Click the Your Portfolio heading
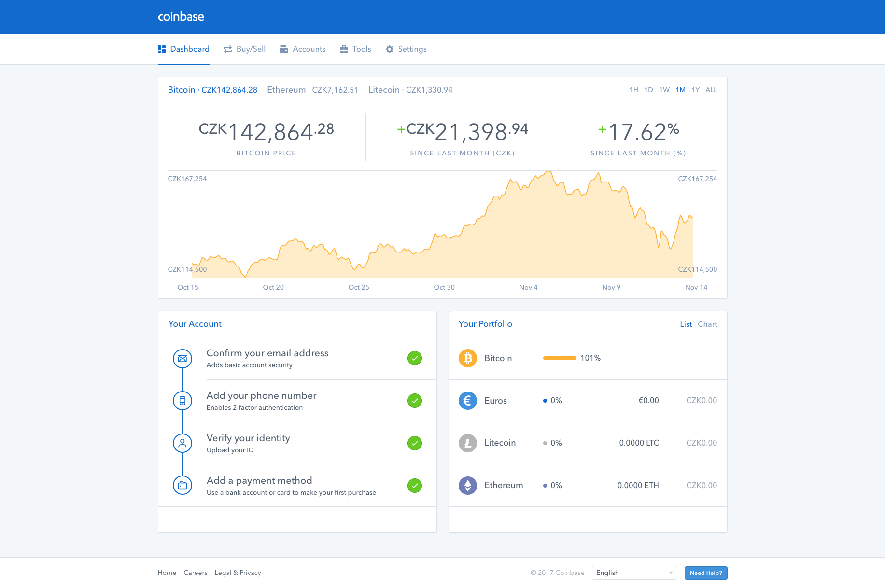This screenshot has height=588, width=885. click(485, 324)
